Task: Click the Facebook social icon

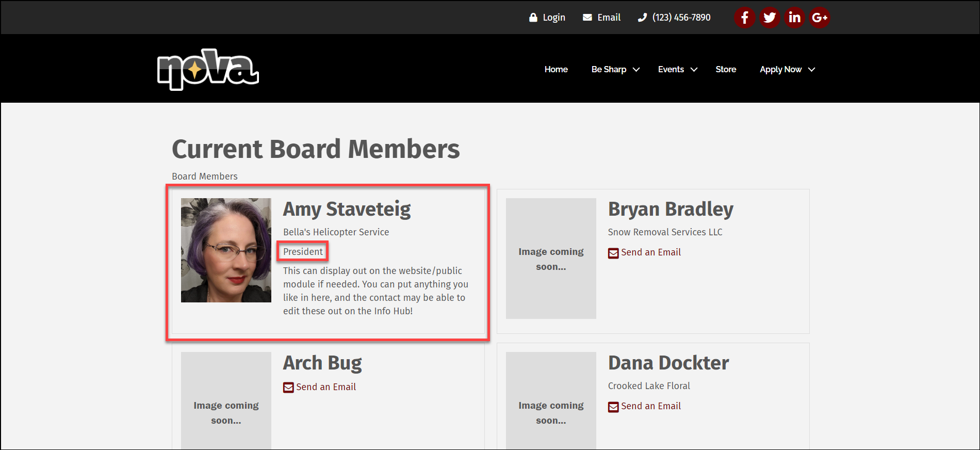Action: coord(744,18)
